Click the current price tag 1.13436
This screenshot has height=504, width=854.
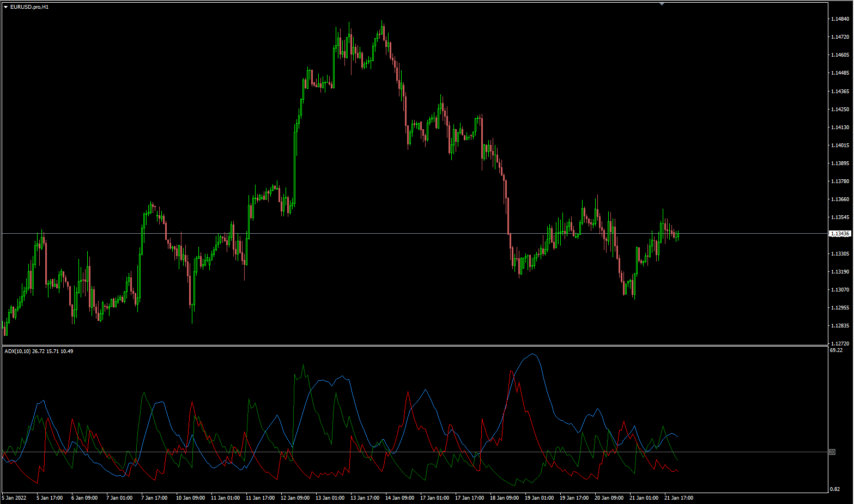[839, 233]
